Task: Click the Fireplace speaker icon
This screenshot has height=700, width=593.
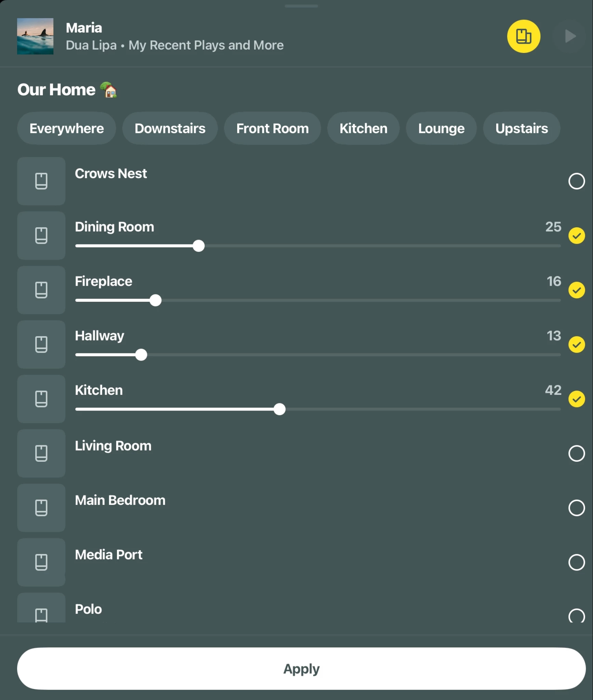Action: 41,290
